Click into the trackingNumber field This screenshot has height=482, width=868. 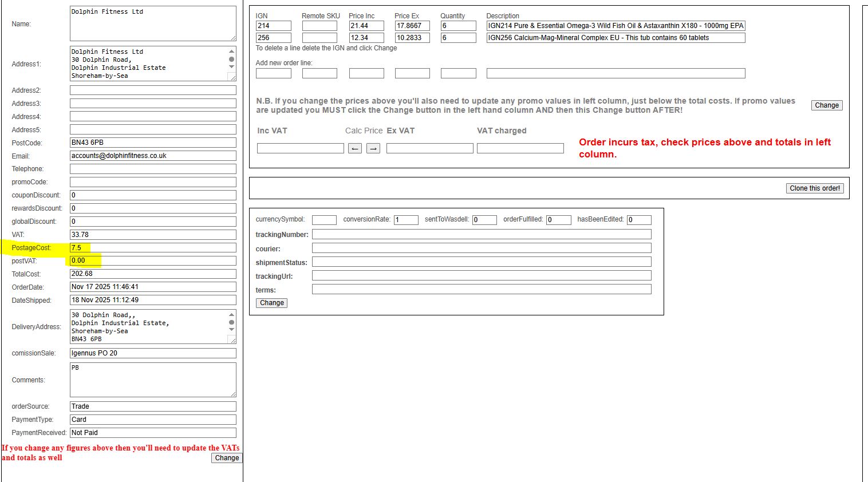481,234
